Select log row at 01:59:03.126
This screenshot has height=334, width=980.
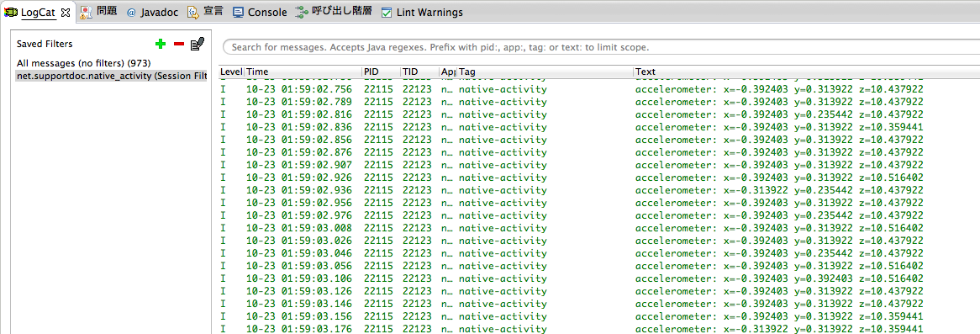click(599, 291)
